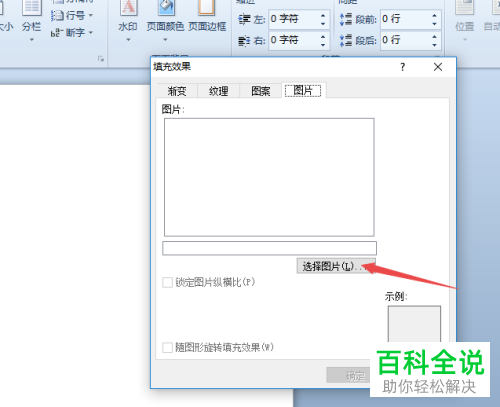This screenshot has height=407, width=500.
Task: Open Fill Effects dialog help
Action: (x=403, y=67)
